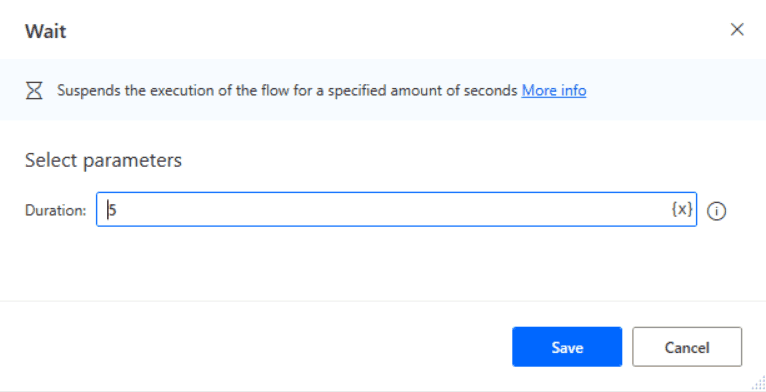This screenshot has height=392, width=766.
Task: Click the action description text banner
Action: pyautogui.click(x=383, y=90)
